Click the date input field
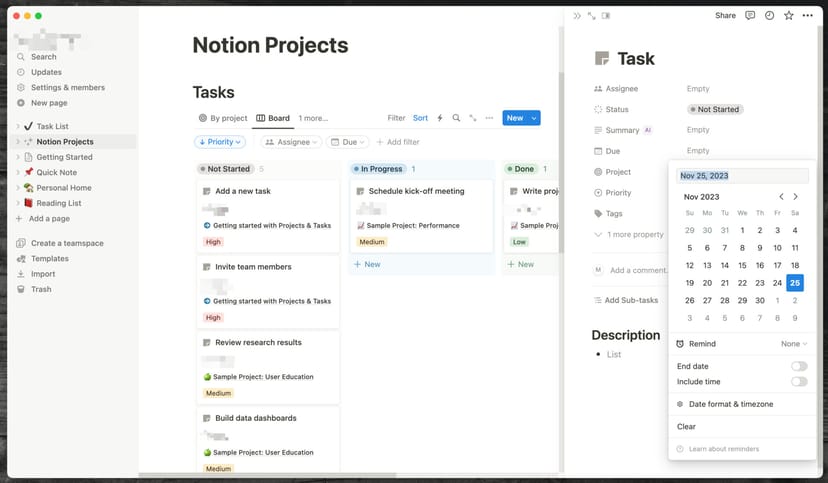 [741, 175]
